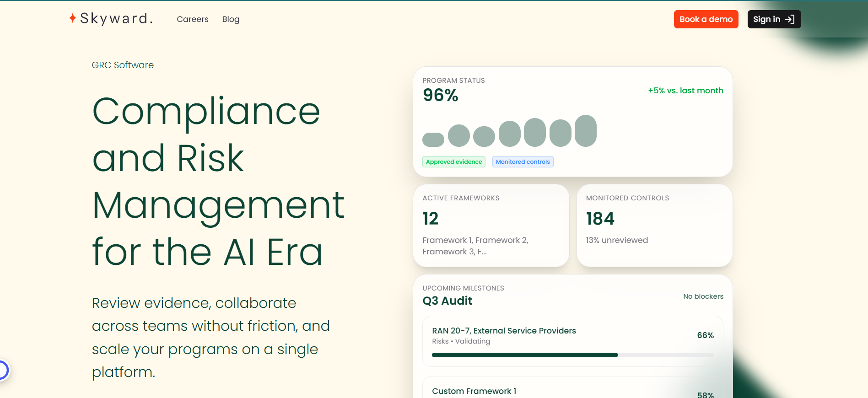Click the number 12 in Active Frameworks
The height and width of the screenshot is (398, 868).
click(431, 219)
